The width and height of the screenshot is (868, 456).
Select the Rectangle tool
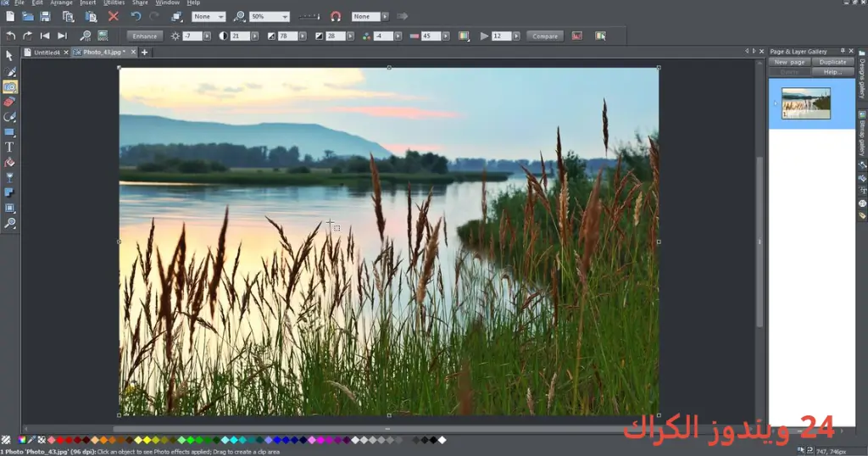pyautogui.click(x=9, y=132)
